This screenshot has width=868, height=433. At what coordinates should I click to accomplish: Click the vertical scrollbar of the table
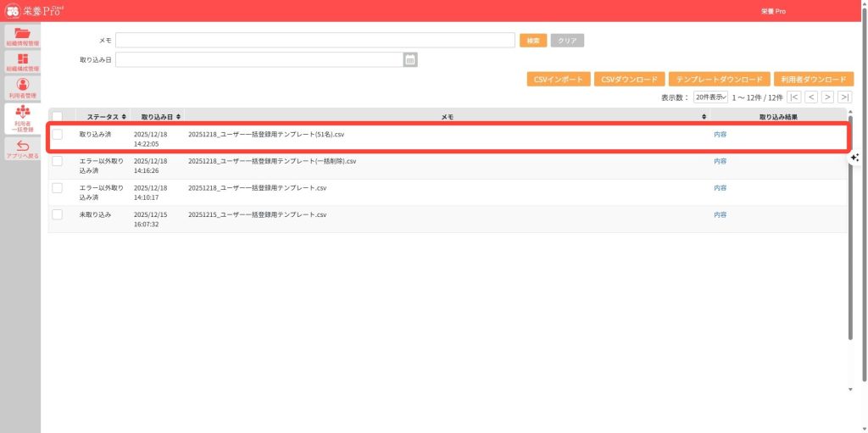850,254
